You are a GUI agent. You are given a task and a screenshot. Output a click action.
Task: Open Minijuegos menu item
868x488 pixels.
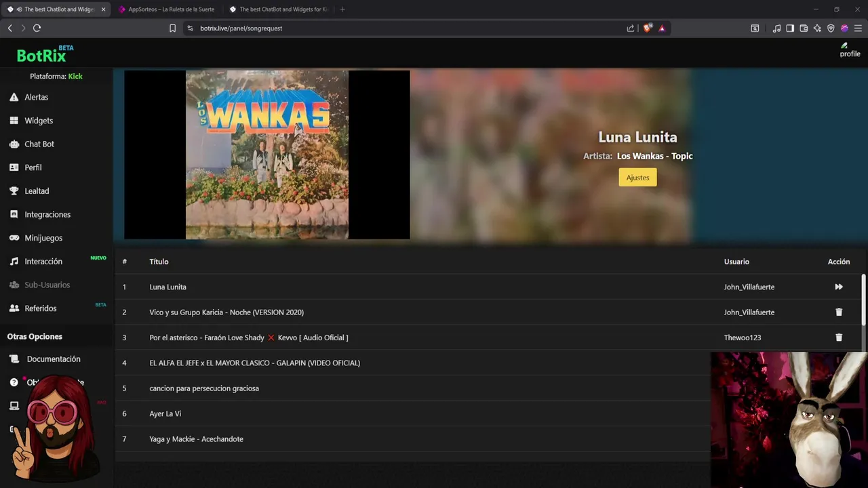coord(43,238)
